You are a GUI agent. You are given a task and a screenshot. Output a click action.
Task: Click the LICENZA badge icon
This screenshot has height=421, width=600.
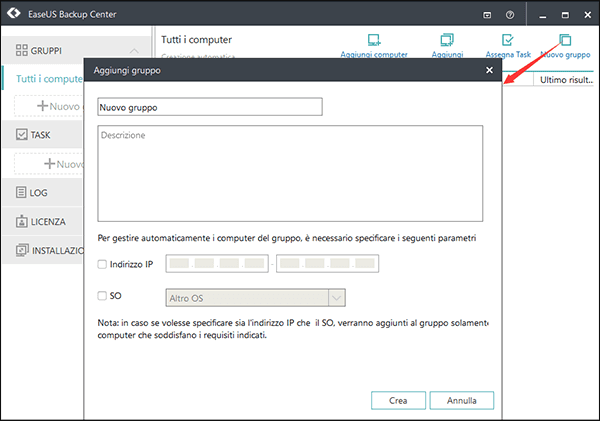pyautogui.click(x=21, y=221)
